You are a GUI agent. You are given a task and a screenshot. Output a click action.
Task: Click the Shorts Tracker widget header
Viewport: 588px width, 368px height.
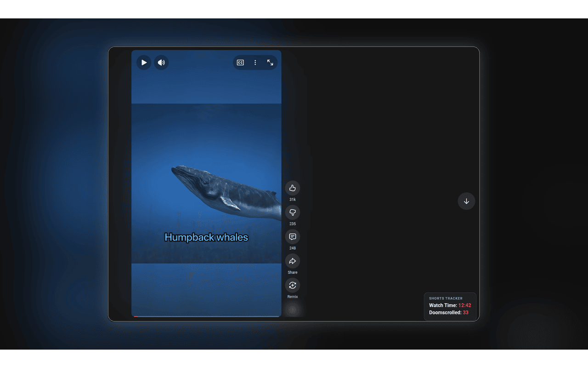446,299
